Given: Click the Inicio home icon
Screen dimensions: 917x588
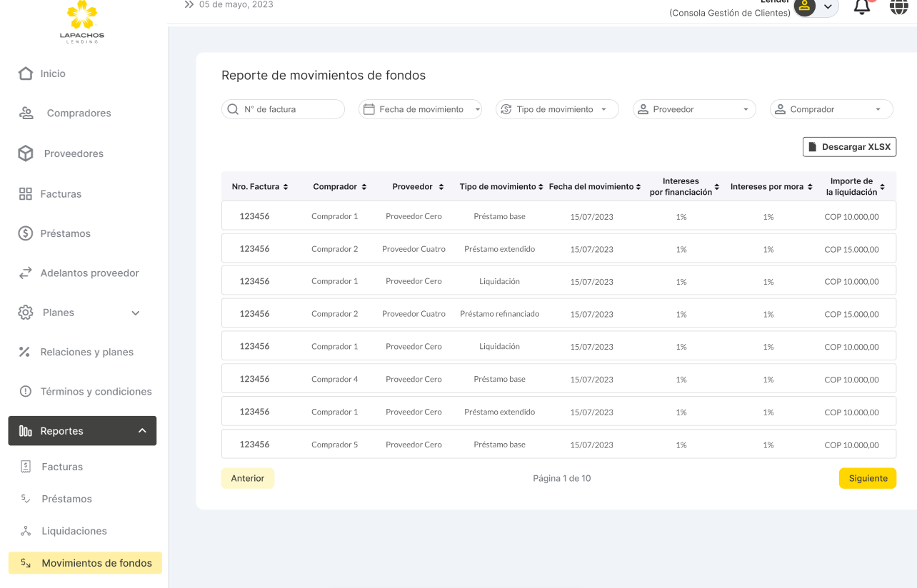Looking at the screenshot, I should 26,73.
